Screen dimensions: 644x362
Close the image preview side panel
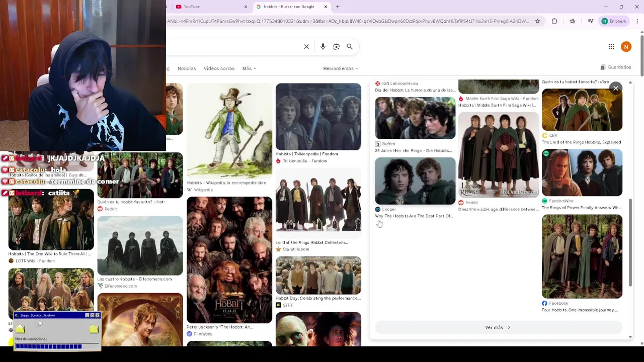point(615,88)
